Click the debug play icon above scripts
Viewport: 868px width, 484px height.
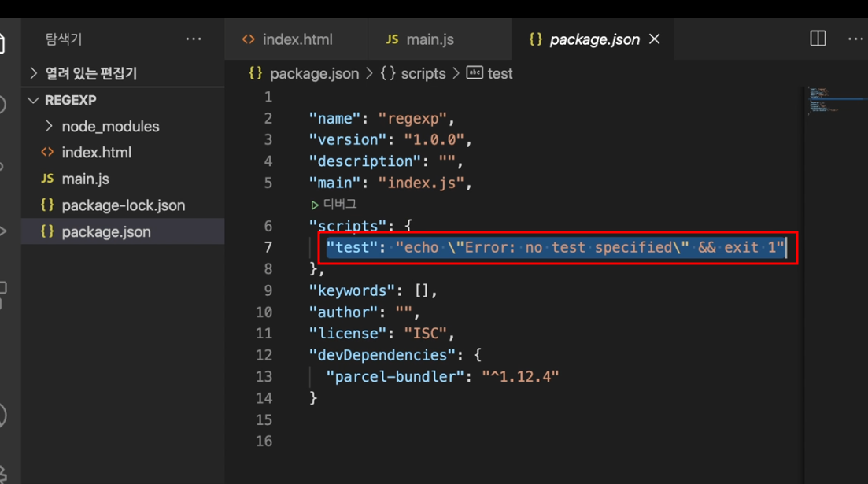click(x=315, y=205)
